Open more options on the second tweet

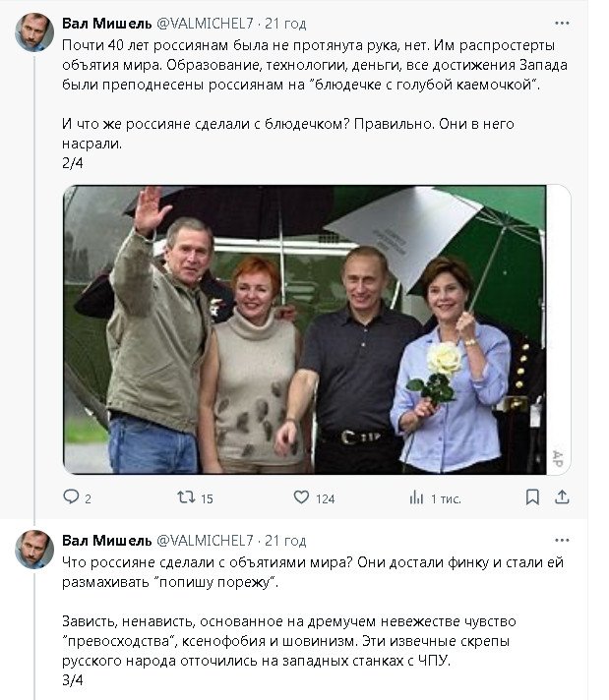tap(561, 541)
